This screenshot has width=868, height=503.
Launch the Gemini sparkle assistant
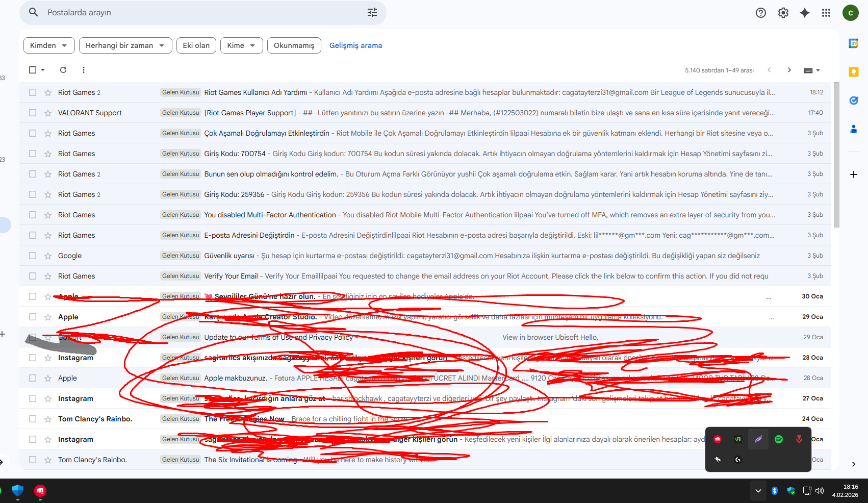pos(805,13)
